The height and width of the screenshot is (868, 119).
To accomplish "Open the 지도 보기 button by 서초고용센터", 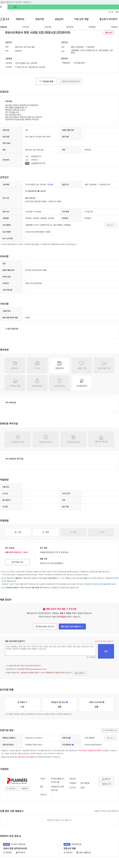I will (111, 738).
